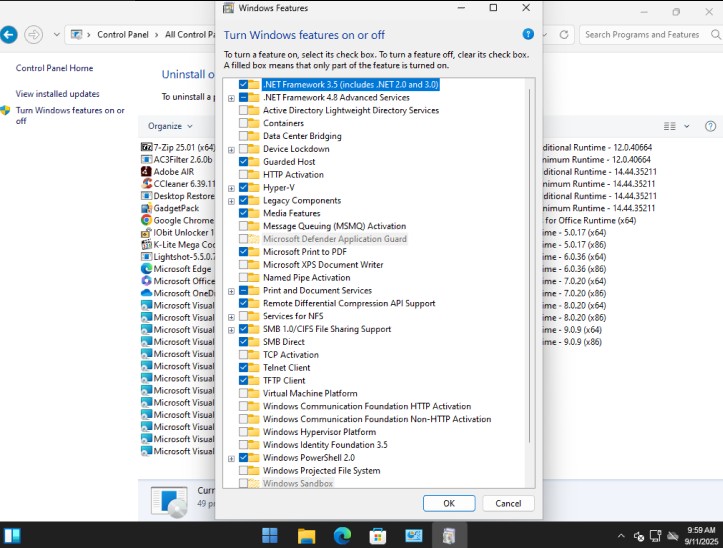Click Control Panel breadcrumb in address bar
This screenshot has width=723, height=548.
coord(123,35)
